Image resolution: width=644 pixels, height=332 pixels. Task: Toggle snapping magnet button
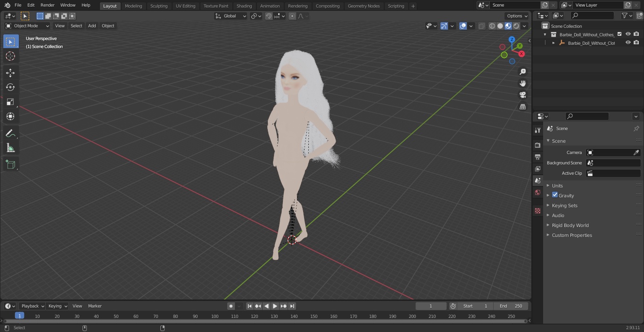point(269,16)
